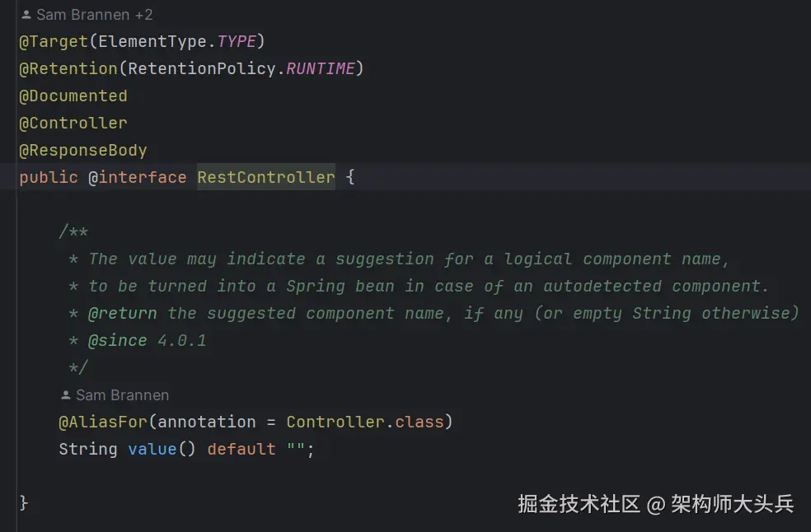Click the default keyword
The width and height of the screenshot is (811, 532).
pos(241,449)
